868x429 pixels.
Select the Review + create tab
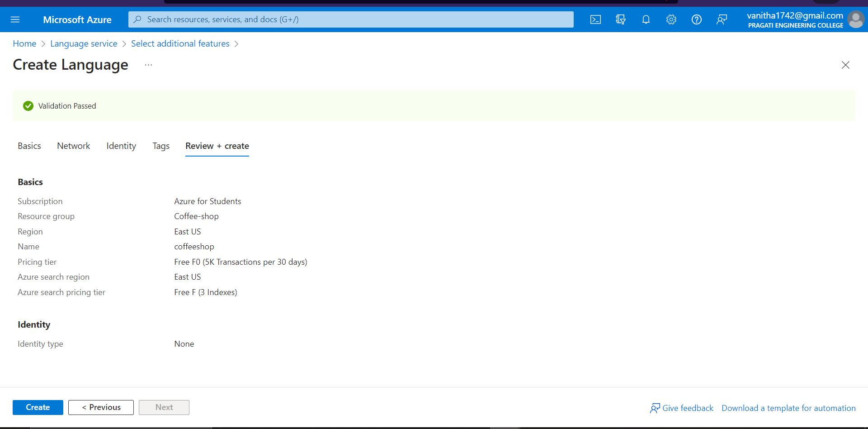click(217, 146)
